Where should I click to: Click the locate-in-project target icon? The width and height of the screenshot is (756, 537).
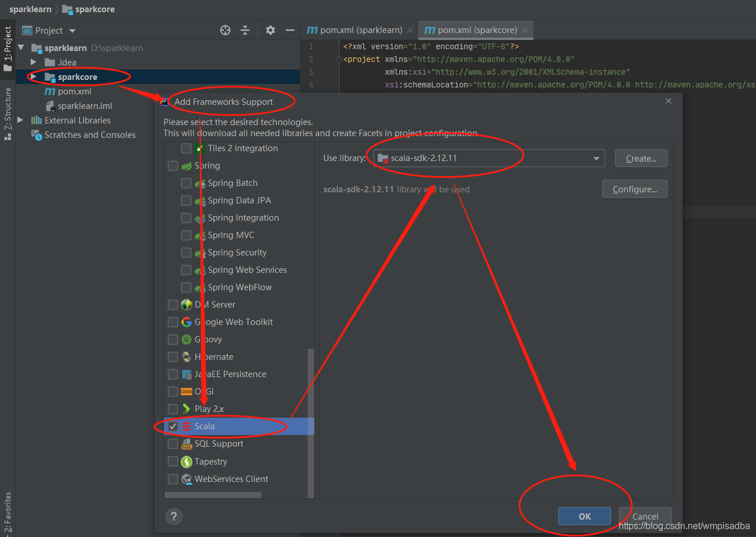pos(225,30)
